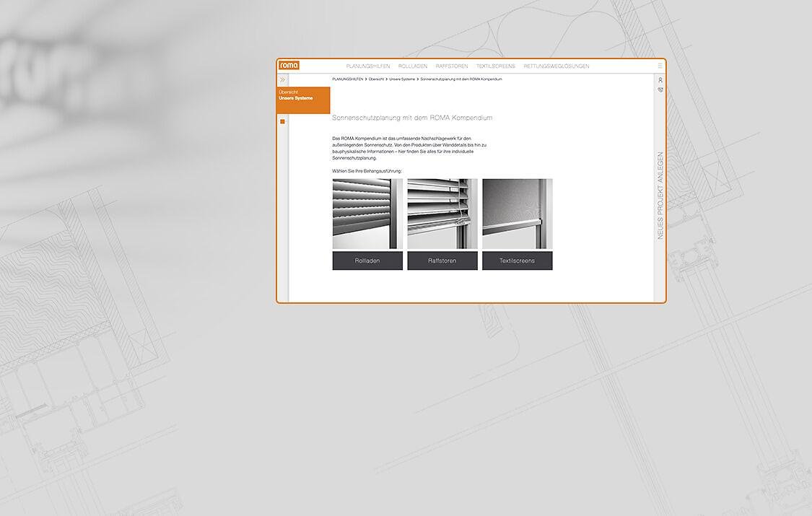The height and width of the screenshot is (516, 812).
Task: Open the Raffstoren slat blind image
Action: [x=442, y=214]
